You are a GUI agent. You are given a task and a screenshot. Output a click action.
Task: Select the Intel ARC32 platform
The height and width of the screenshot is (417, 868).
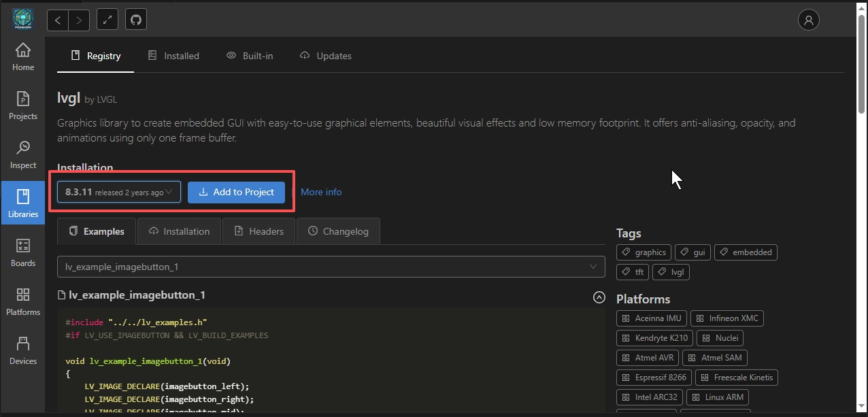(650, 397)
